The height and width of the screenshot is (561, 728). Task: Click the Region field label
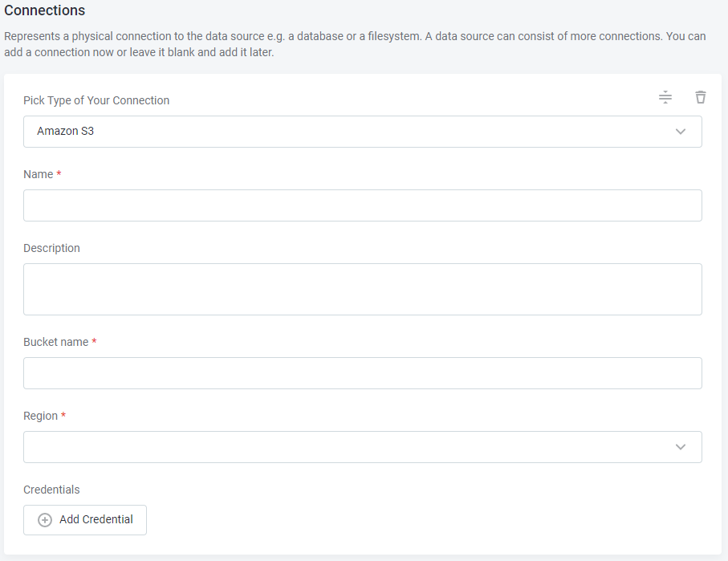point(41,417)
